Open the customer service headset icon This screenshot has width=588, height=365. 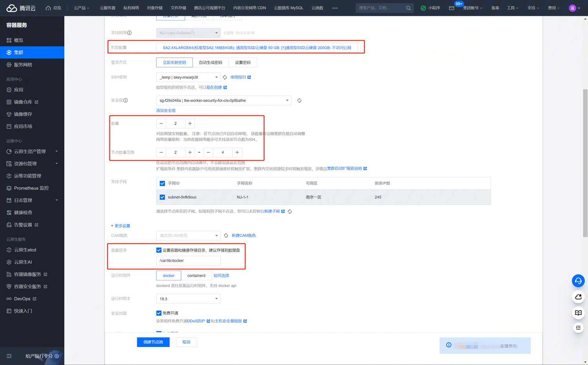tap(578, 281)
